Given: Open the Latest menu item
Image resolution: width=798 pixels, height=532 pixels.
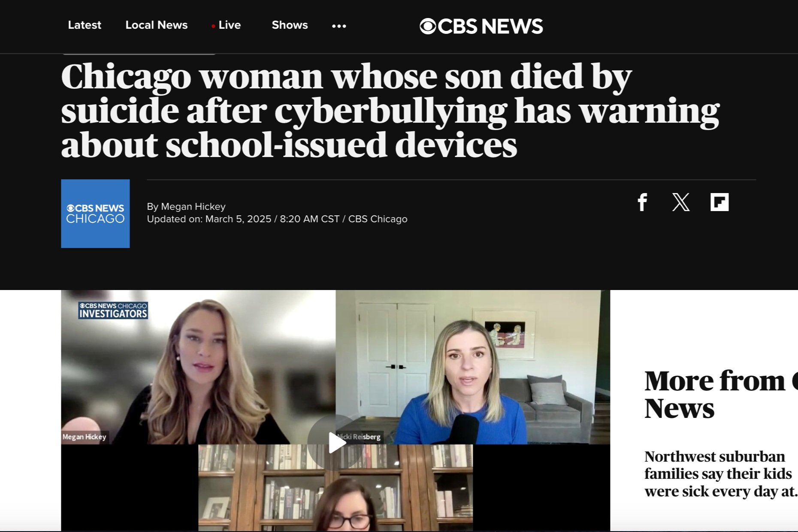Looking at the screenshot, I should 85,25.
